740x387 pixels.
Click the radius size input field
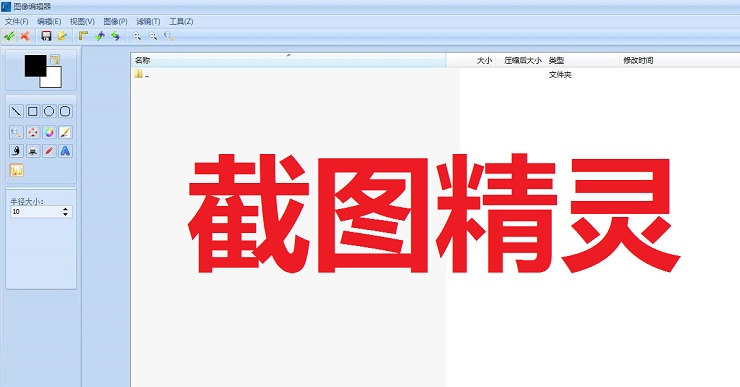point(36,212)
